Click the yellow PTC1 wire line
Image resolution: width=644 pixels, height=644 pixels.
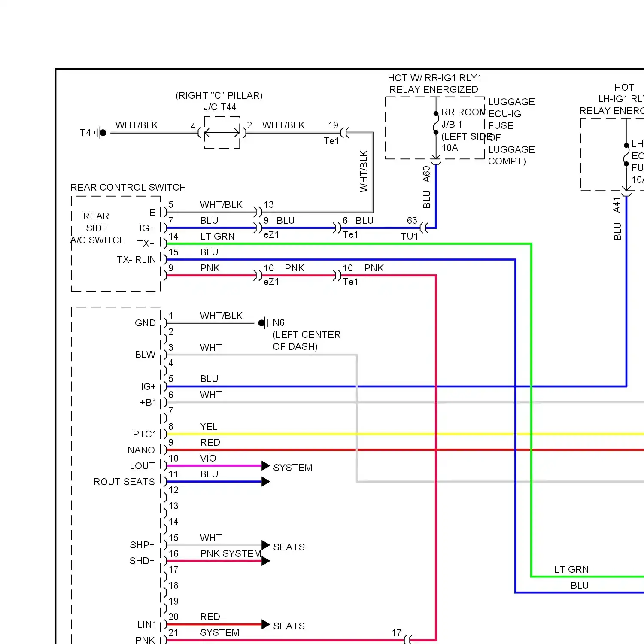click(x=405, y=434)
